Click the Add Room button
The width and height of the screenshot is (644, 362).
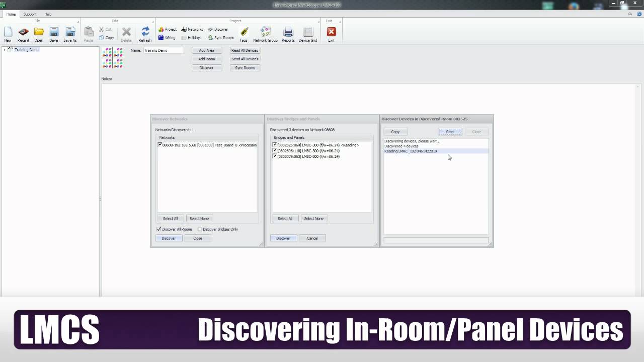[x=206, y=59]
